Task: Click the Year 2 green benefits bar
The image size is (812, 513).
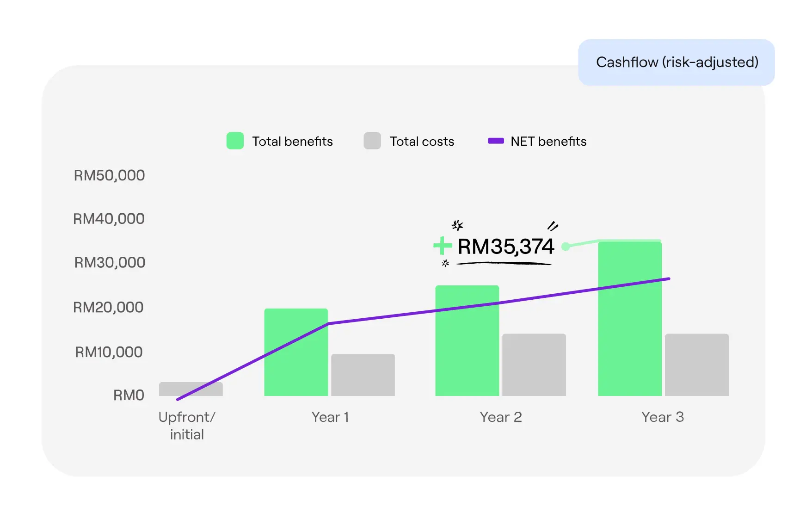Action: (x=467, y=342)
